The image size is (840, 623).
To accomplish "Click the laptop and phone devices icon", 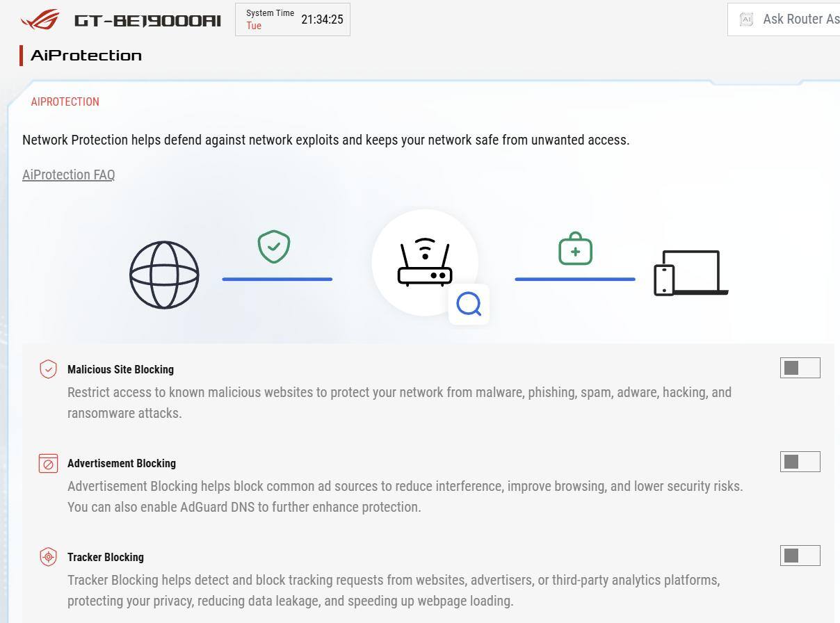I will [x=690, y=273].
